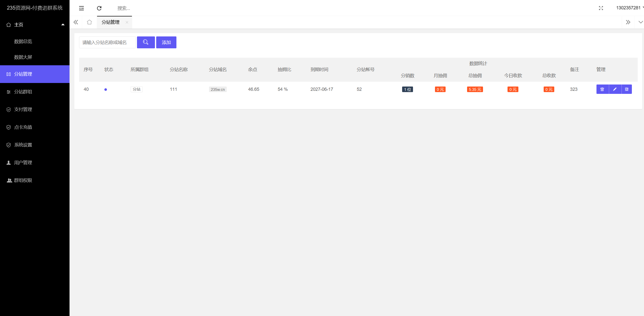The height and width of the screenshot is (316, 644).
Task: Go to the home tab icon
Action: tap(89, 22)
